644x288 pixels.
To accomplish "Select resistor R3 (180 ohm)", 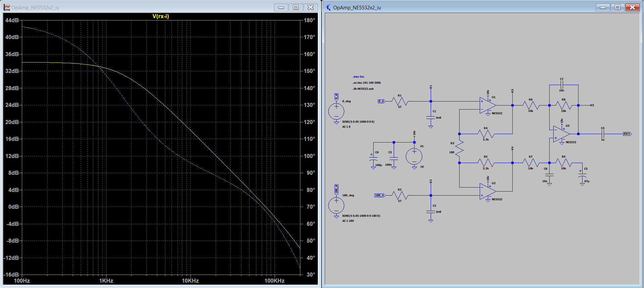I will (459, 148).
